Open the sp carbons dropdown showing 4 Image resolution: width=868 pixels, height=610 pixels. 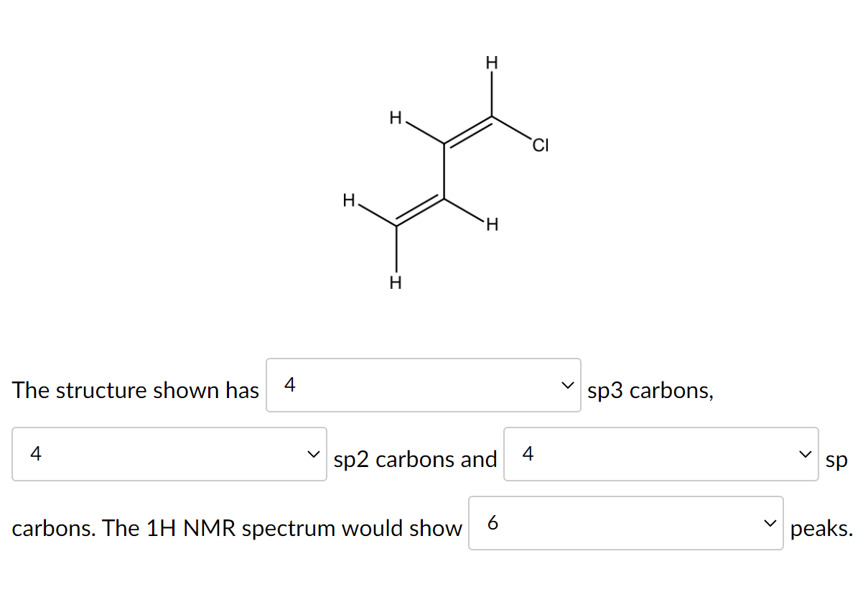[x=661, y=454]
